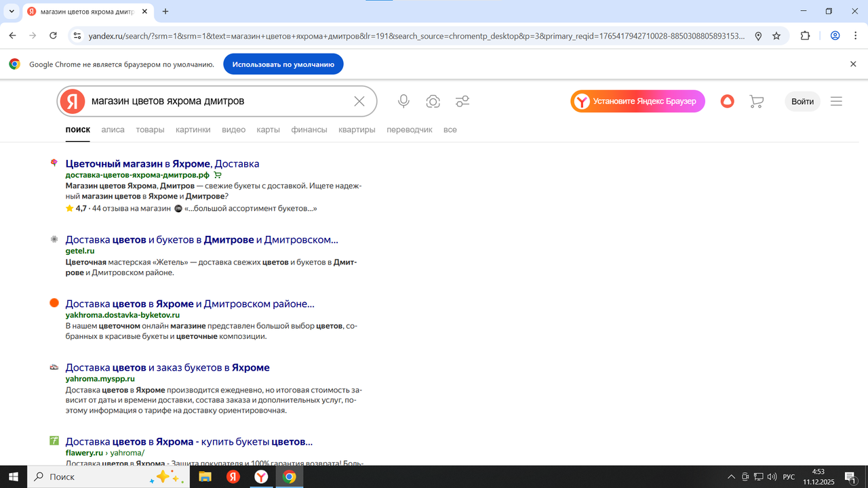The height and width of the screenshot is (488, 868).
Task: Click the yahroma.myspp.ru URL
Action: pyautogui.click(x=100, y=379)
